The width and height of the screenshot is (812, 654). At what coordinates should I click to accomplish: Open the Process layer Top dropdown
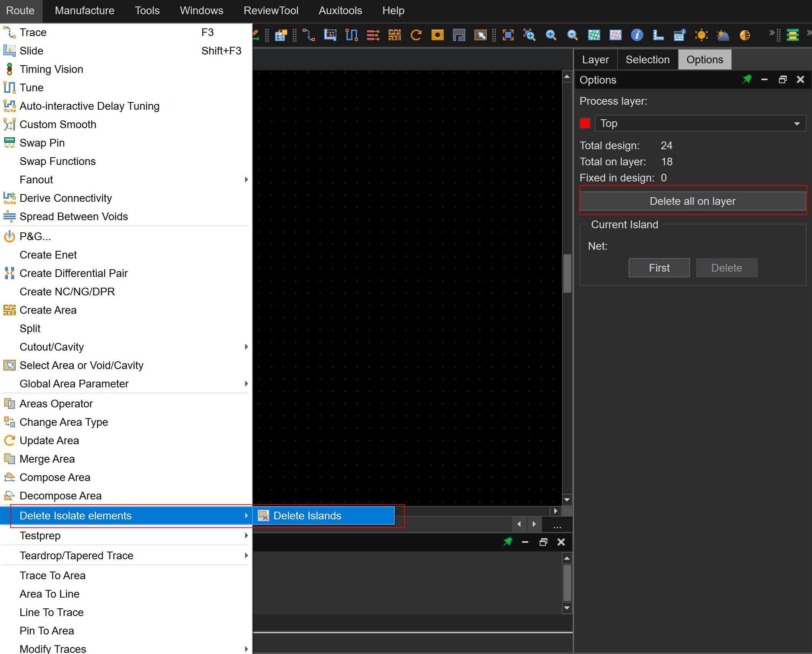tap(700, 124)
